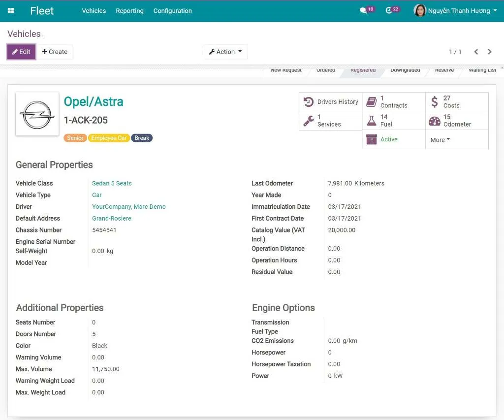Click the Last Odometer value 7,981.00
The width and height of the screenshot is (504, 420).
click(340, 183)
